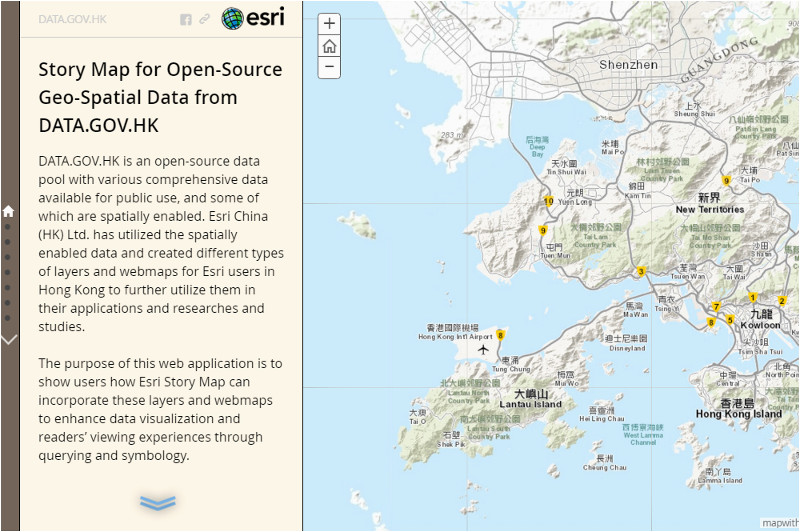Select marker 8 beside Hong Kong Airport
800x532 pixels.
(x=501, y=336)
